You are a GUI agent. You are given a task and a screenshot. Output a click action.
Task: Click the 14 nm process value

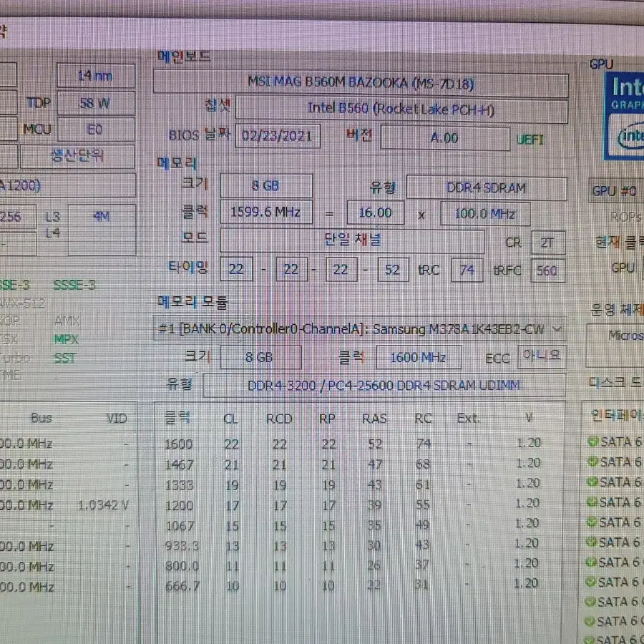coord(96,76)
